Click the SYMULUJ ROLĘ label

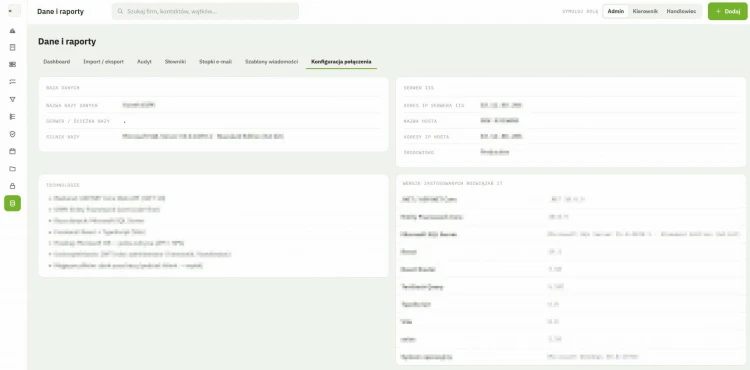coord(580,11)
